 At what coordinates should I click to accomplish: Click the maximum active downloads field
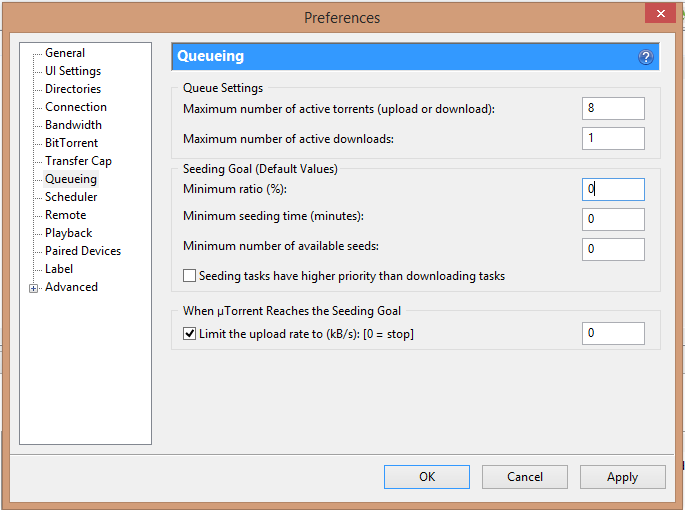pos(613,139)
